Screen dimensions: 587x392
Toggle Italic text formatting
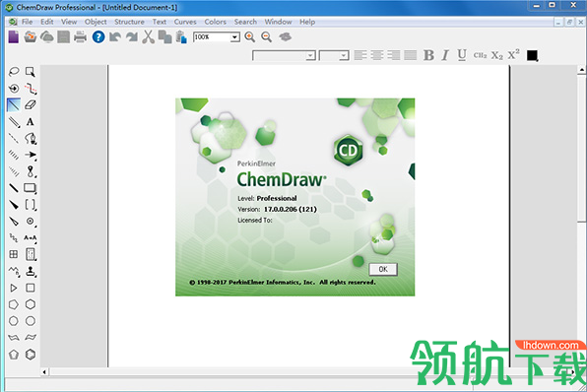(x=445, y=55)
